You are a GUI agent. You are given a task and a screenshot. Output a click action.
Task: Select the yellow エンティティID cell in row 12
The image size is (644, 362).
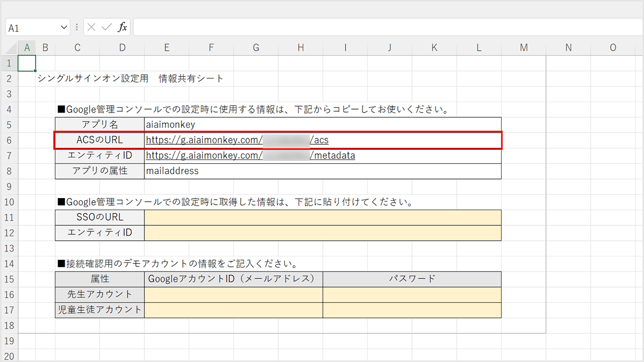tap(322, 233)
